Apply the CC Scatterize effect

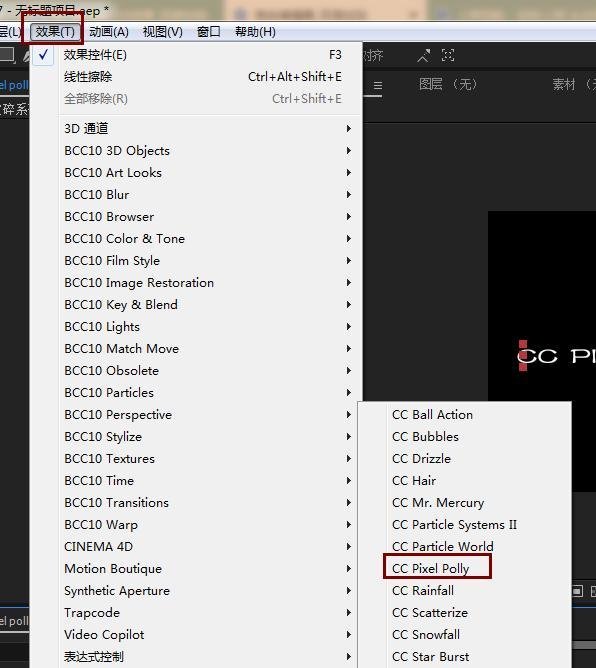click(464, 613)
